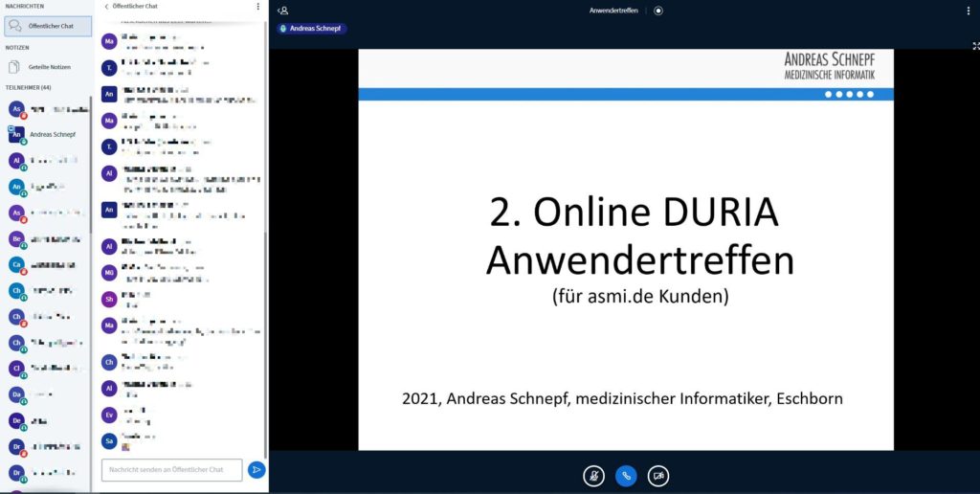Click the 'Anwendertreffen' meeting title
The image size is (980, 494).
(613, 11)
